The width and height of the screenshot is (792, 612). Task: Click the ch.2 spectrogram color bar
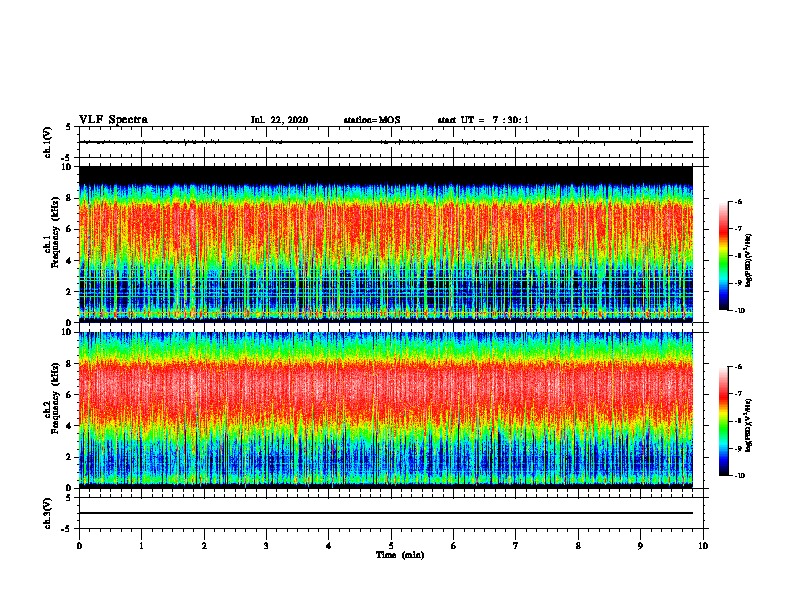tap(724, 421)
